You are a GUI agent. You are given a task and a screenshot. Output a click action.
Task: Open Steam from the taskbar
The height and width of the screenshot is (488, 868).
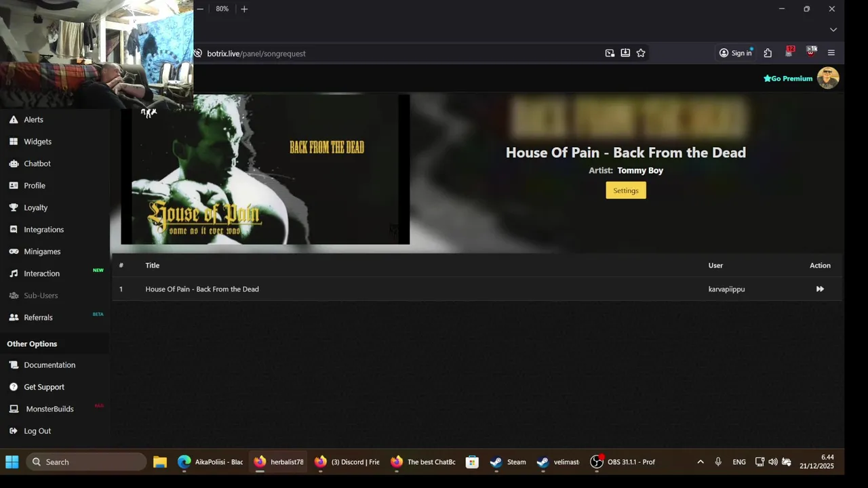coord(509,462)
